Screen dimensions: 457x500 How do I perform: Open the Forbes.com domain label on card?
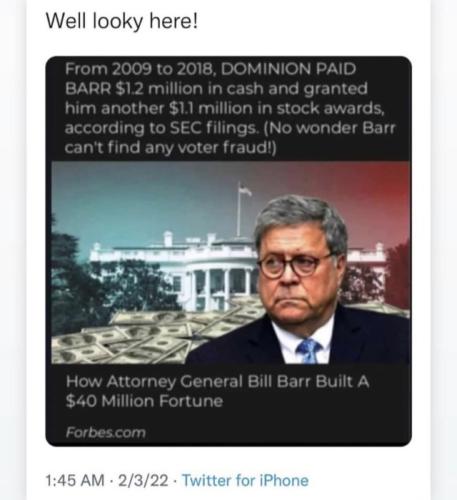[106, 432]
